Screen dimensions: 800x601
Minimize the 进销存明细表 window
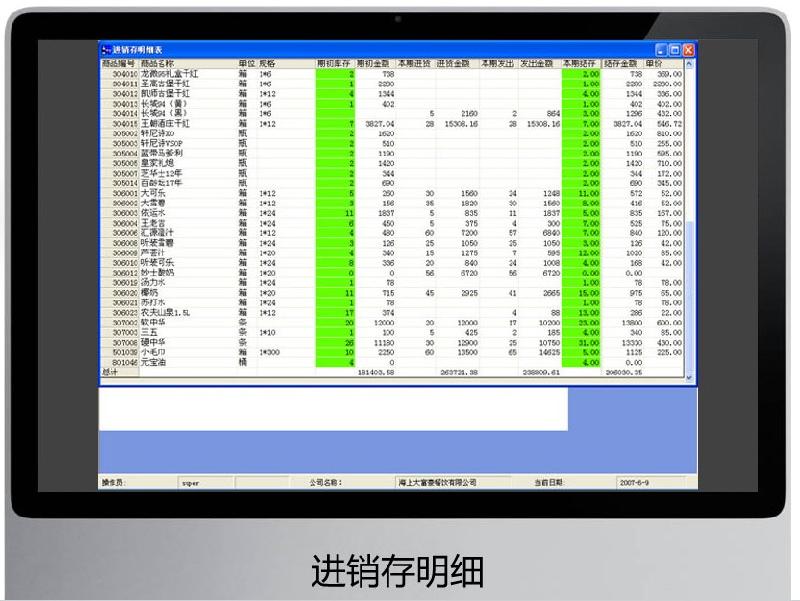(661, 49)
